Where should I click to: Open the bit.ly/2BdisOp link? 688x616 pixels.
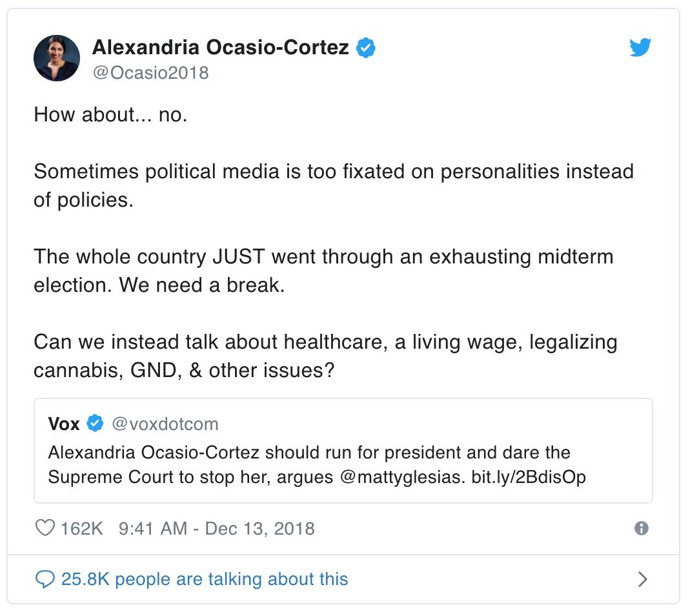[525, 478]
